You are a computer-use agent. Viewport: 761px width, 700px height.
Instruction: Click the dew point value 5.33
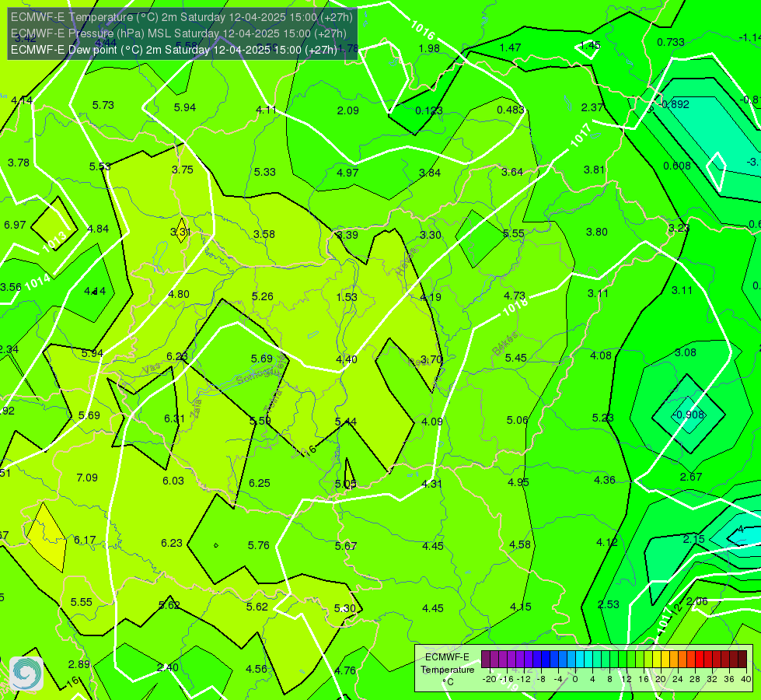(x=264, y=172)
